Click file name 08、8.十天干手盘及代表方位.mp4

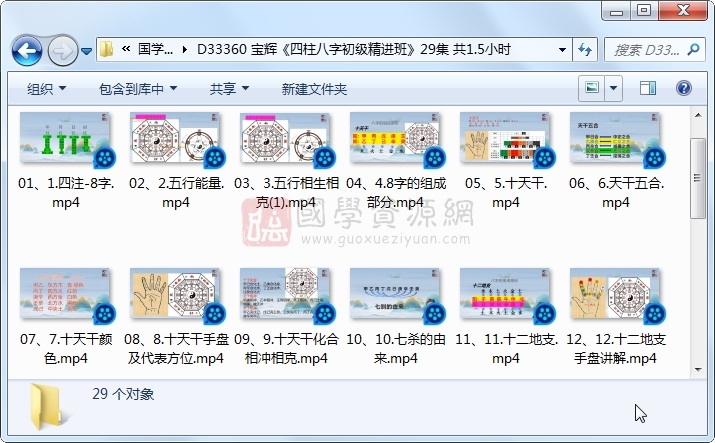tap(176, 348)
